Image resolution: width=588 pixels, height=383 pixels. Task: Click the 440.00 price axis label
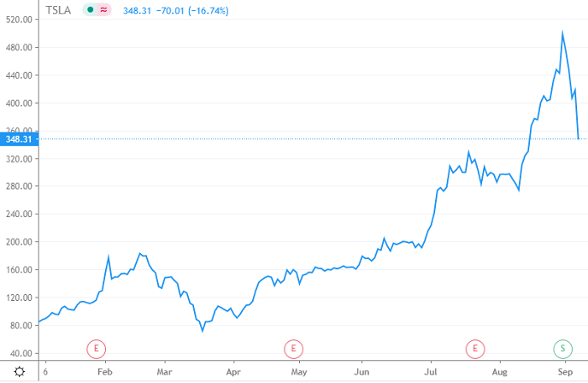coord(19,75)
